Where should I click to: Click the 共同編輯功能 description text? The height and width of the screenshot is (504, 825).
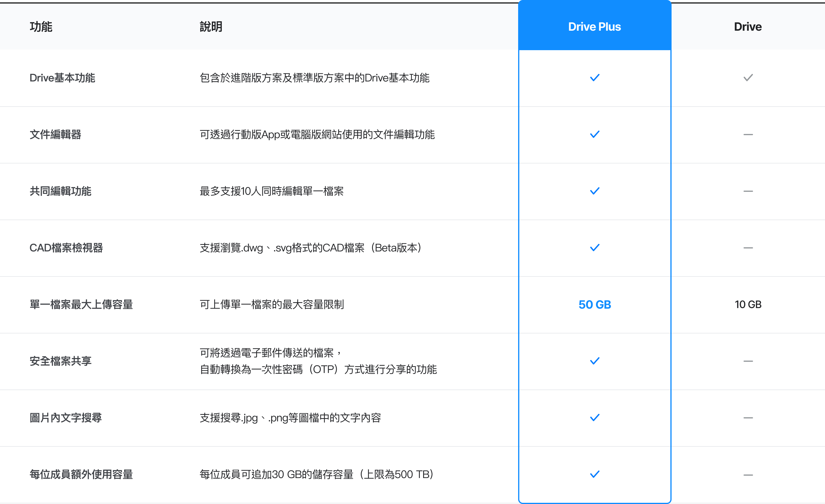(271, 191)
